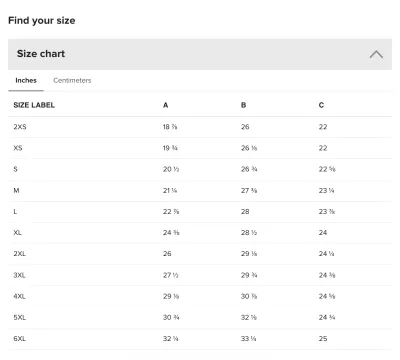
Task: Click the 6XL value 25 in column C
Action: [x=323, y=339]
